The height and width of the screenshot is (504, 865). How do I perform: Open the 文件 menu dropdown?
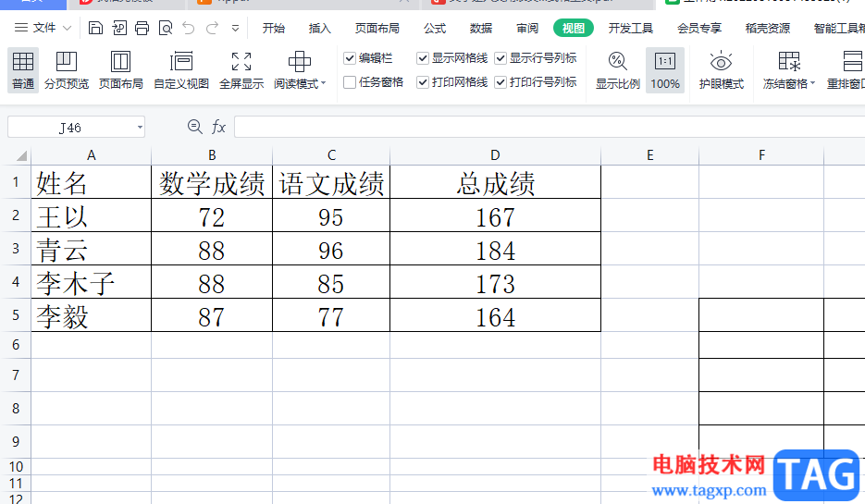click(43, 28)
